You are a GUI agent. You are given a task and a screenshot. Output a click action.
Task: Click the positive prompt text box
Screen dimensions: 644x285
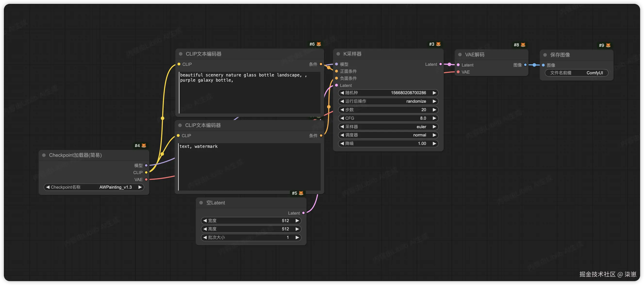[249, 92]
